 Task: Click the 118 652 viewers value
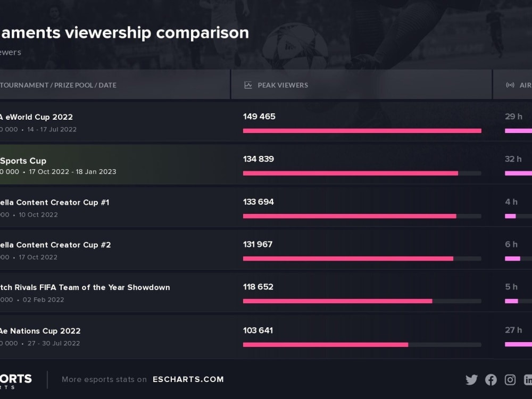click(258, 287)
